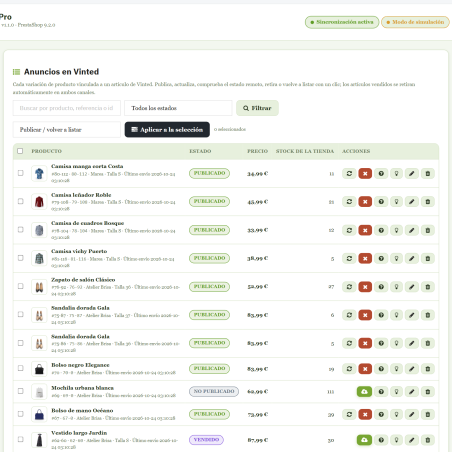452x452 pixels.
Task: Check the Mochila urbana blanca row checkbox
Action: (x=21, y=391)
